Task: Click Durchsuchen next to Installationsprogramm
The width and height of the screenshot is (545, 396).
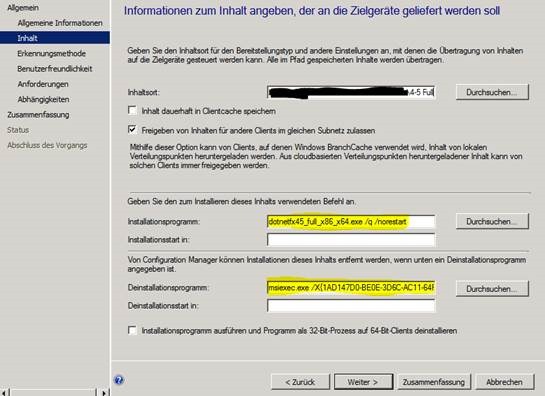Action: pyautogui.click(x=492, y=221)
